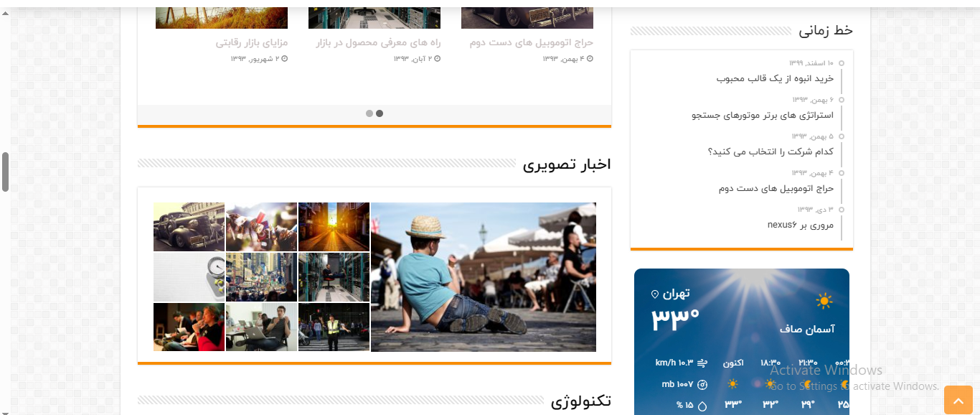Click the location pin icon beside تهران
The image size is (980, 415).
654,294
